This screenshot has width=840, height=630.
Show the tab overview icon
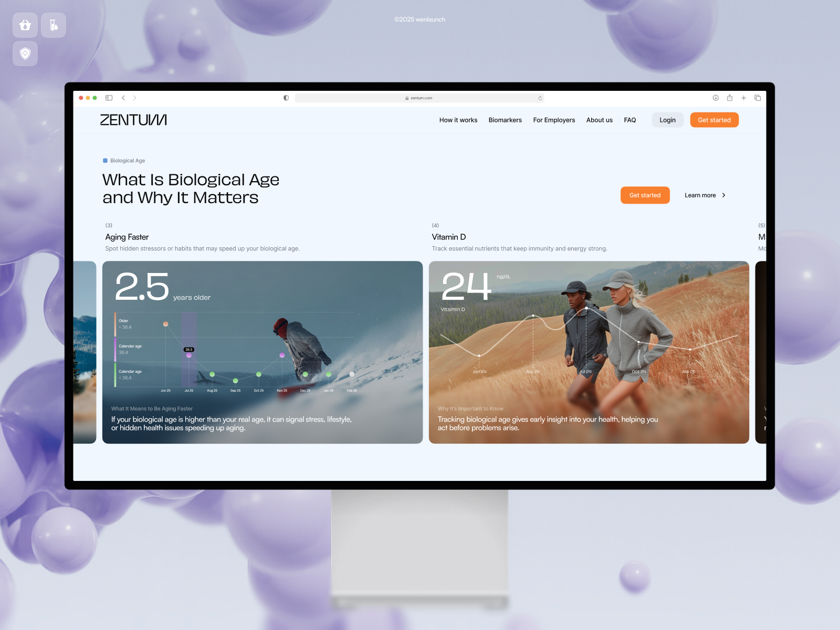pos(758,98)
